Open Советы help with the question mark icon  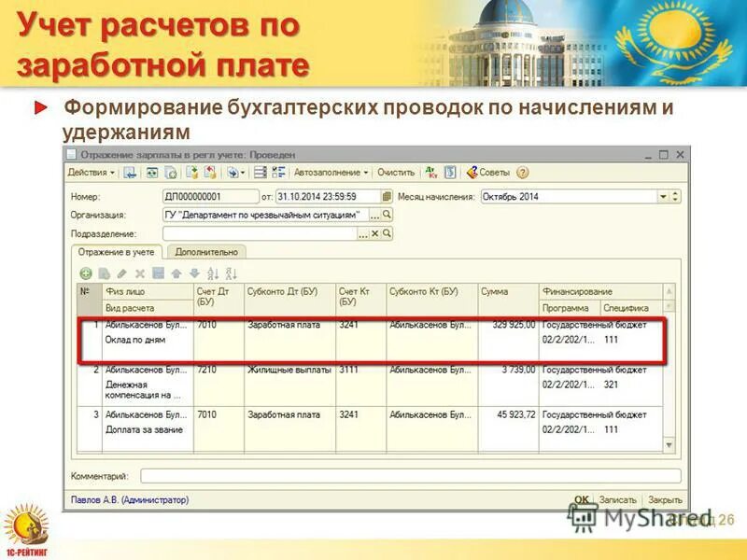click(521, 173)
